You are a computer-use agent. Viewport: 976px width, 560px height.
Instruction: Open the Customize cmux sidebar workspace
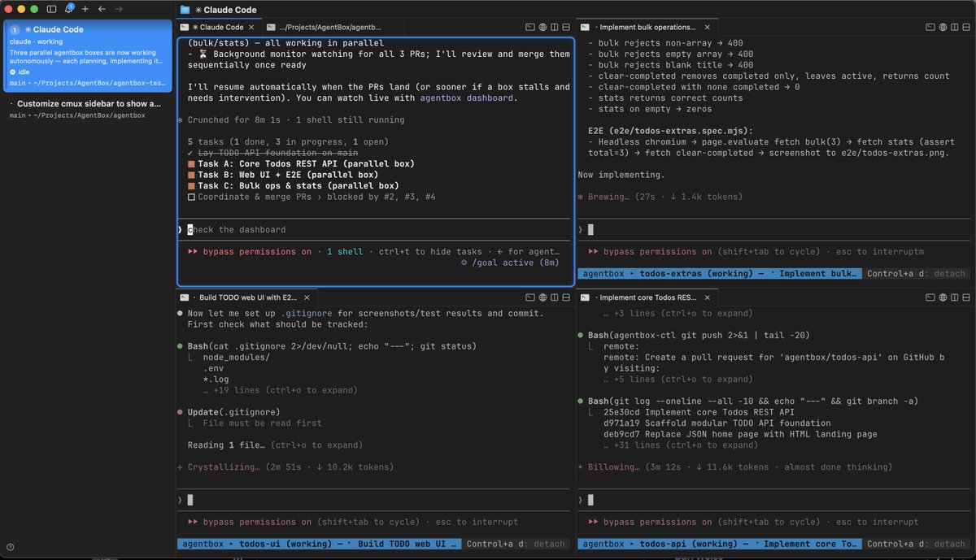[87, 109]
